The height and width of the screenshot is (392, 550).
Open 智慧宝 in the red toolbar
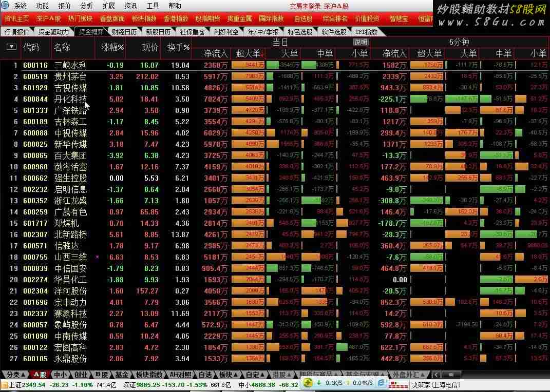(x=399, y=18)
